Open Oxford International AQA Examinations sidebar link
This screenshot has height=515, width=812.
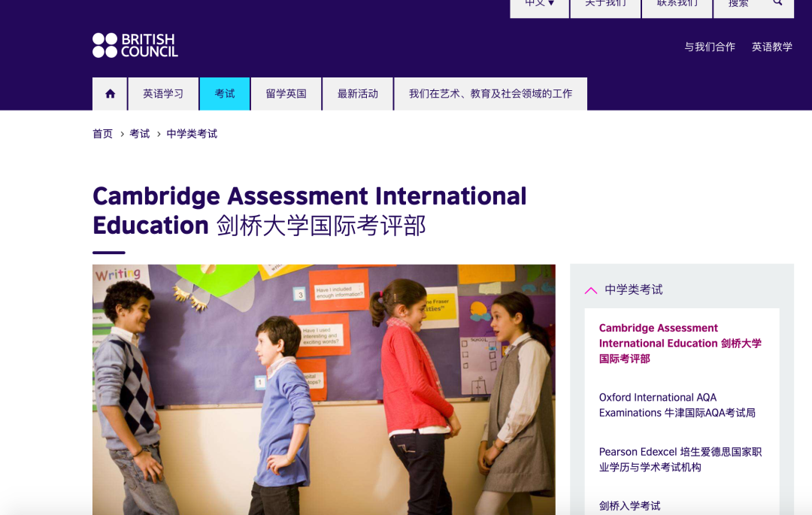[677, 405]
